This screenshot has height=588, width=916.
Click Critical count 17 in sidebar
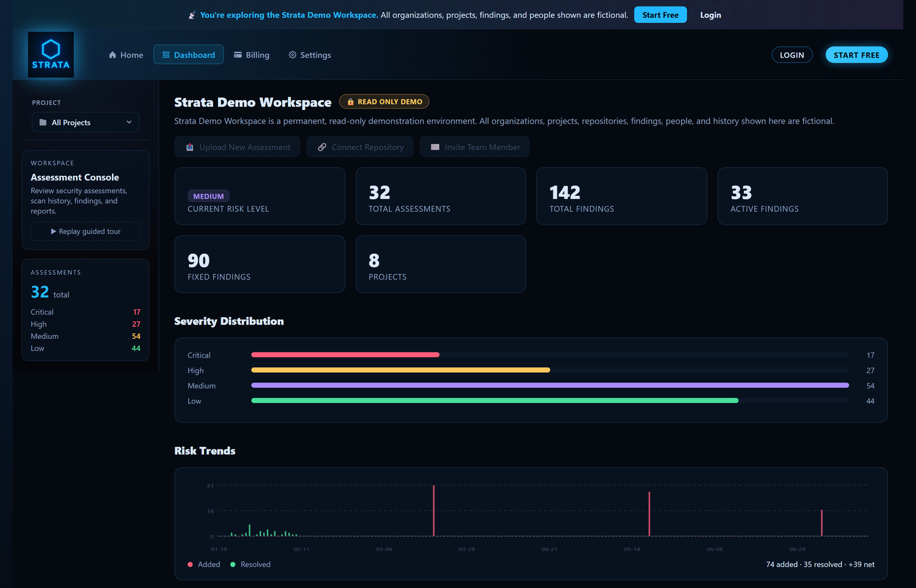click(x=137, y=312)
